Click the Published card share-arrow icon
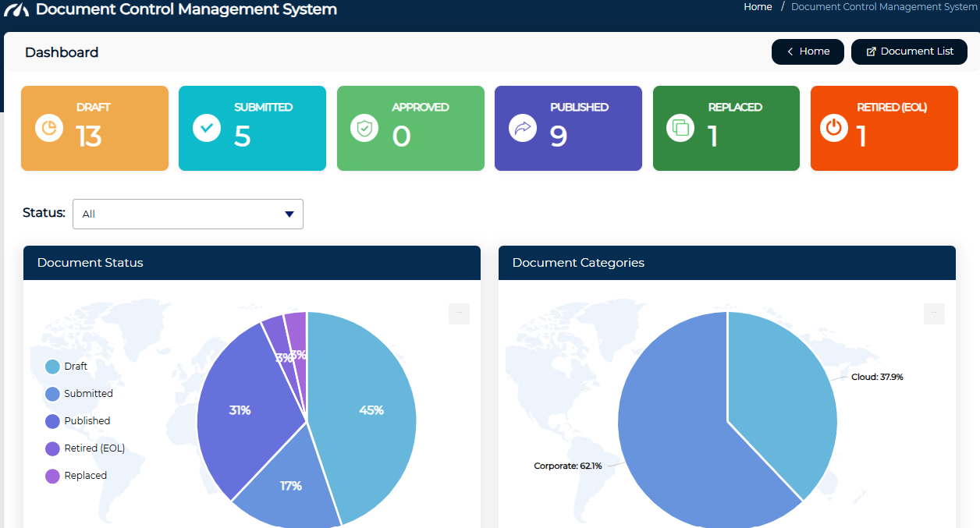The image size is (980, 528). [523, 127]
